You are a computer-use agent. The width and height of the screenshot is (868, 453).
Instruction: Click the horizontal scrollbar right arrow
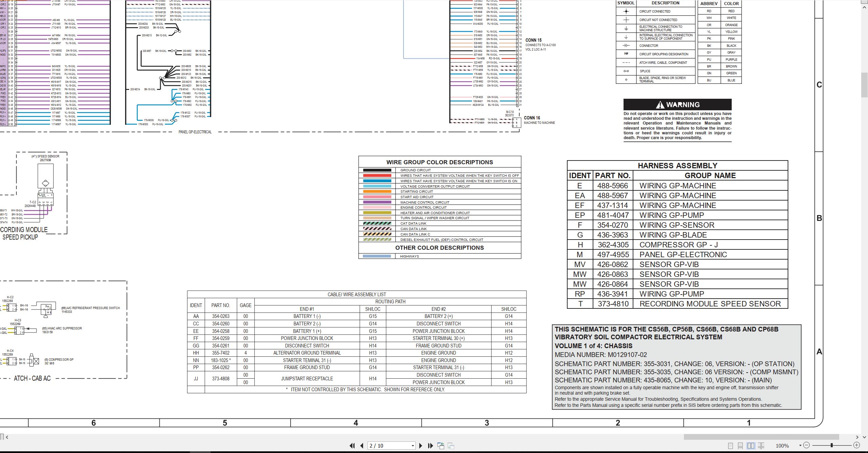(x=857, y=437)
